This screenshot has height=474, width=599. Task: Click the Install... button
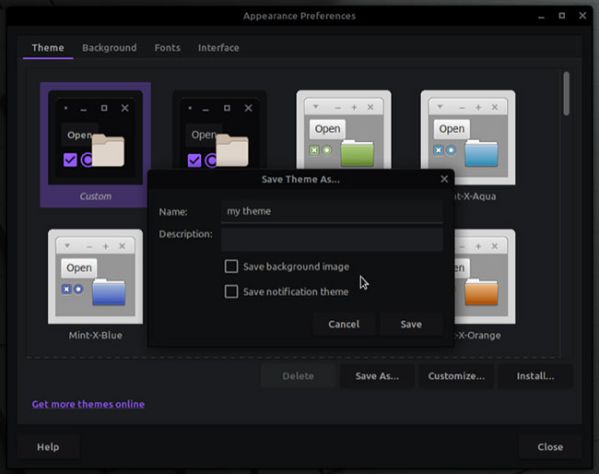(x=535, y=376)
